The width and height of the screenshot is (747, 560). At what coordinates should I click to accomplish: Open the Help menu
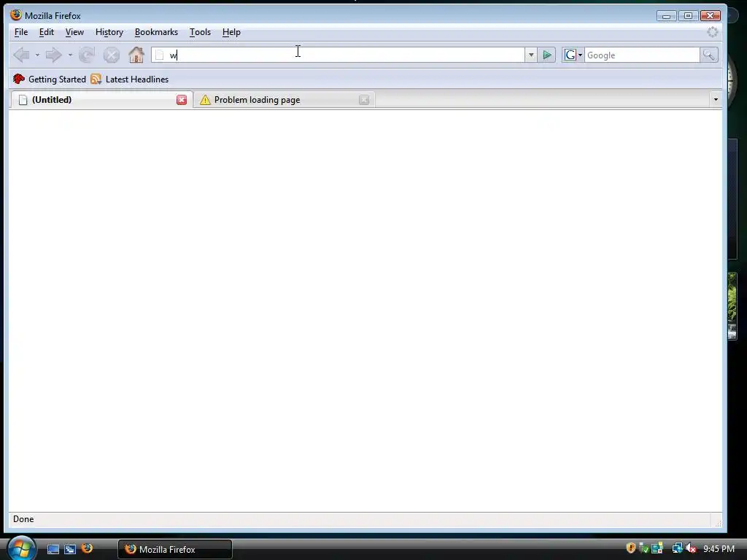(x=231, y=32)
